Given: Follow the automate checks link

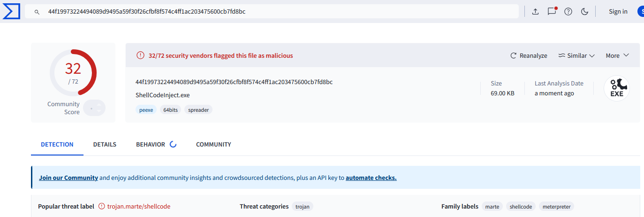Looking at the screenshot, I should [371, 178].
